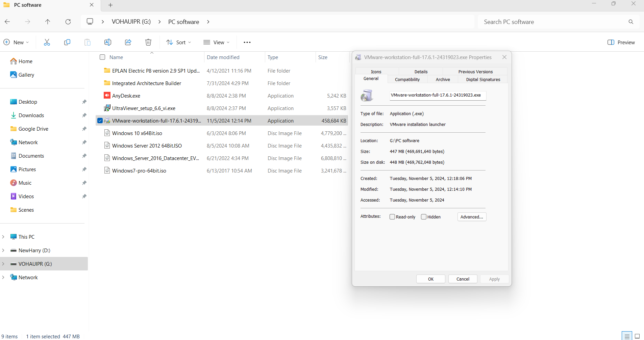Click the Search PC software field
This screenshot has width=644, height=340.
pyautogui.click(x=553, y=22)
